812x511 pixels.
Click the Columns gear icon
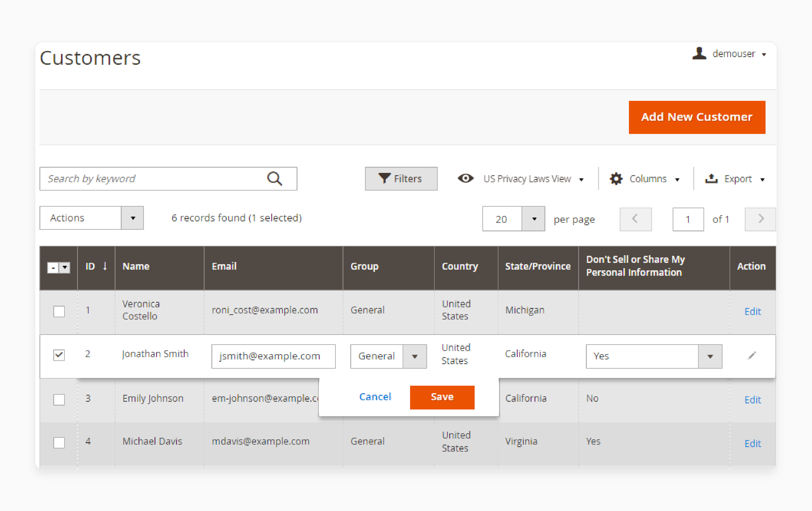616,178
